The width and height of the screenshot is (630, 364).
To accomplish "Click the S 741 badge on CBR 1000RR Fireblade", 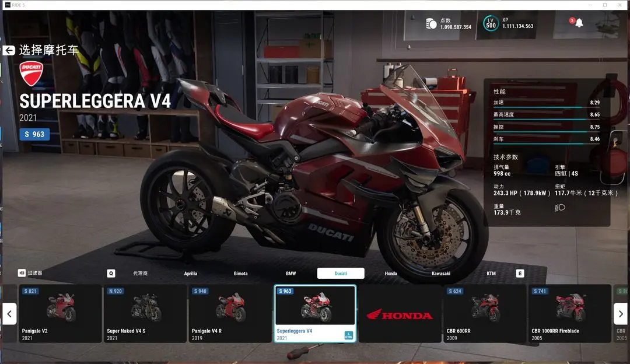I will click(540, 291).
